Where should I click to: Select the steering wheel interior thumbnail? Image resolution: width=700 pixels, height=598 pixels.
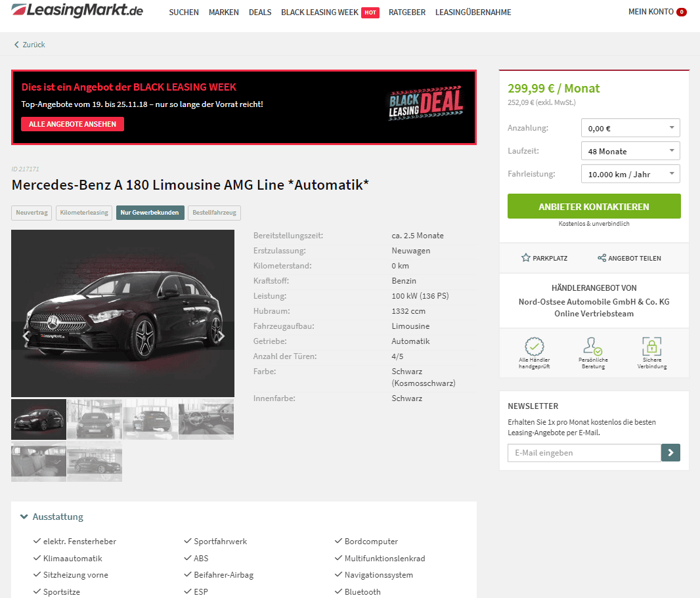click(206, 419)
